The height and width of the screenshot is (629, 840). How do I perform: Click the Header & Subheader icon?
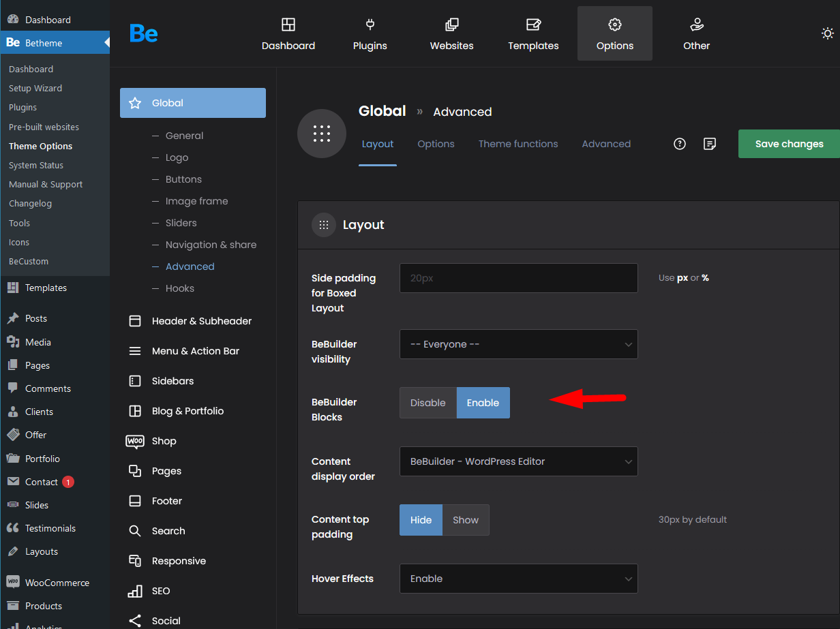[135, 321]
